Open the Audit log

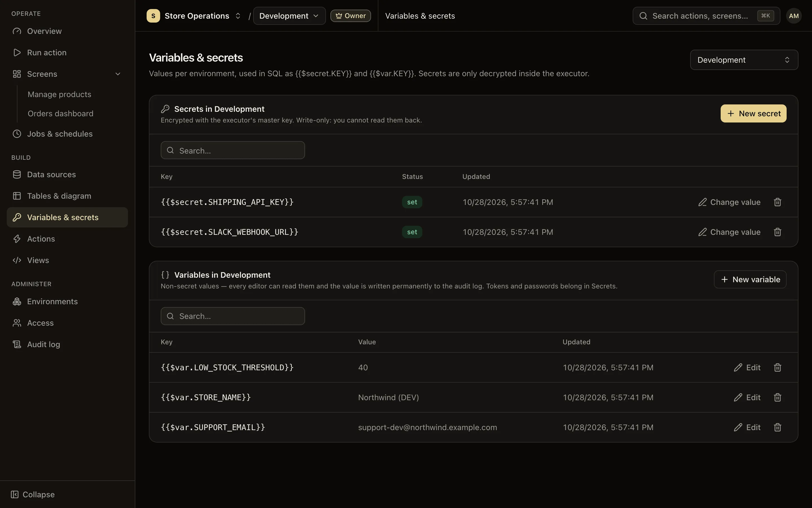point(67,344)
